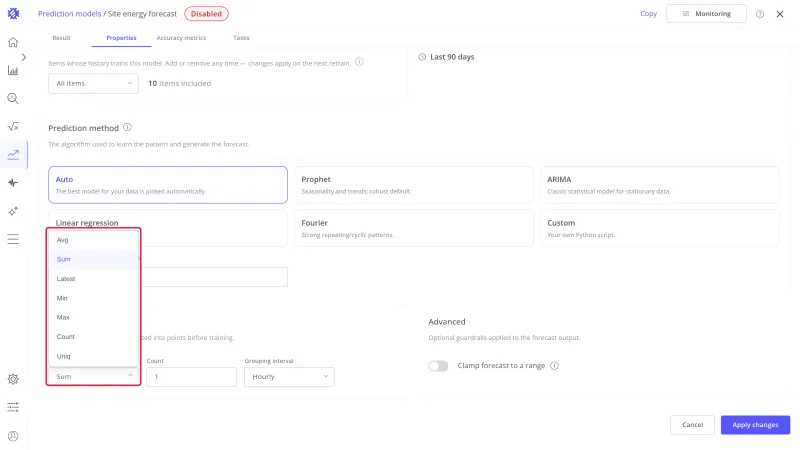Expand sidebar with the chevron arrow
The width and height of the screenshot is (800, 450).
coord(23,57)
